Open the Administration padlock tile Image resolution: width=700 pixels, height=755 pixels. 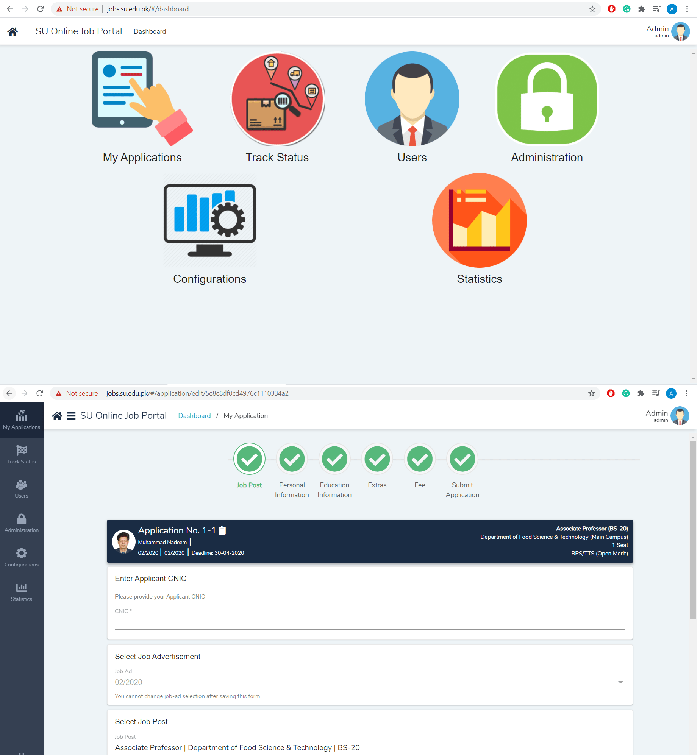(x=547, y=107)
